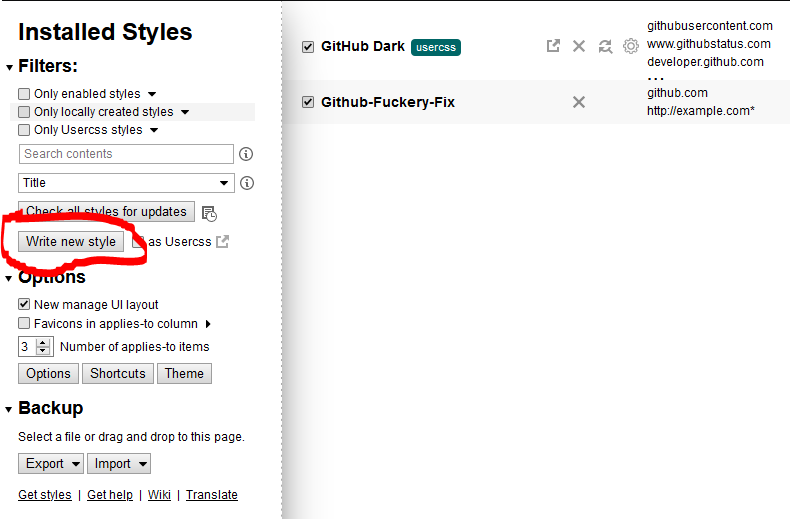Click info icon beside Title dropdown

246,183
